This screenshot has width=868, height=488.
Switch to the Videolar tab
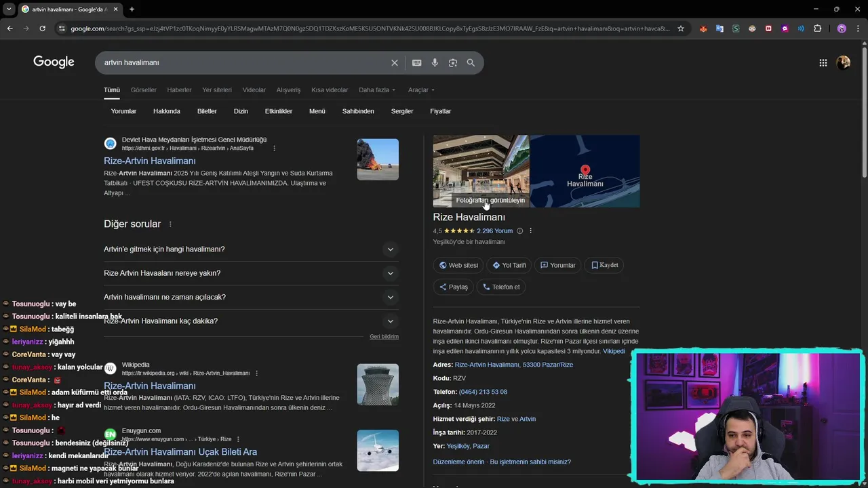(x=254, y=89)
